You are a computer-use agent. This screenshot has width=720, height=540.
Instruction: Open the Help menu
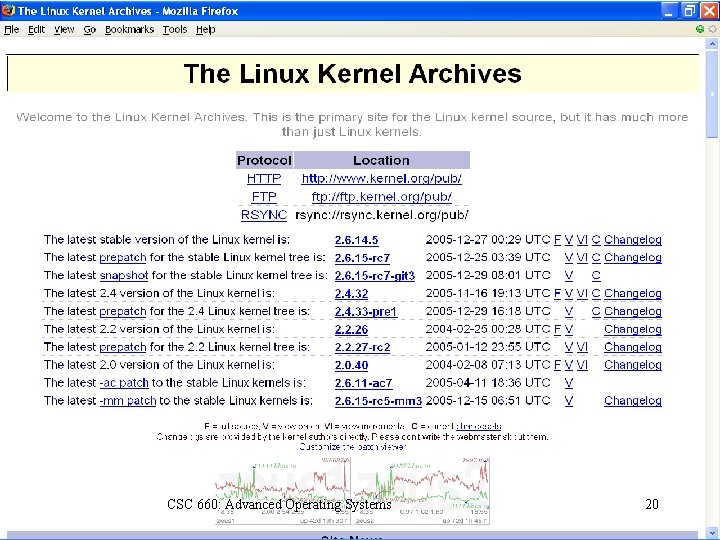pyautogui.click(x=206, y=29)
